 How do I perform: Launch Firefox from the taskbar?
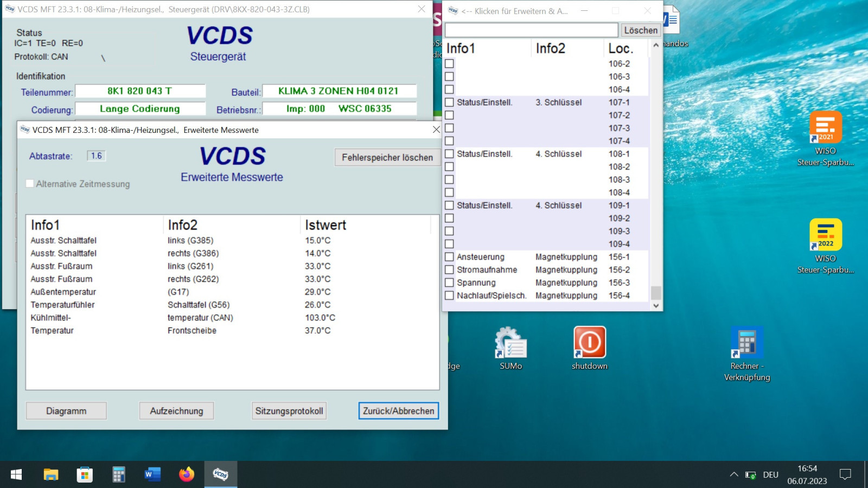pos(187,474)
